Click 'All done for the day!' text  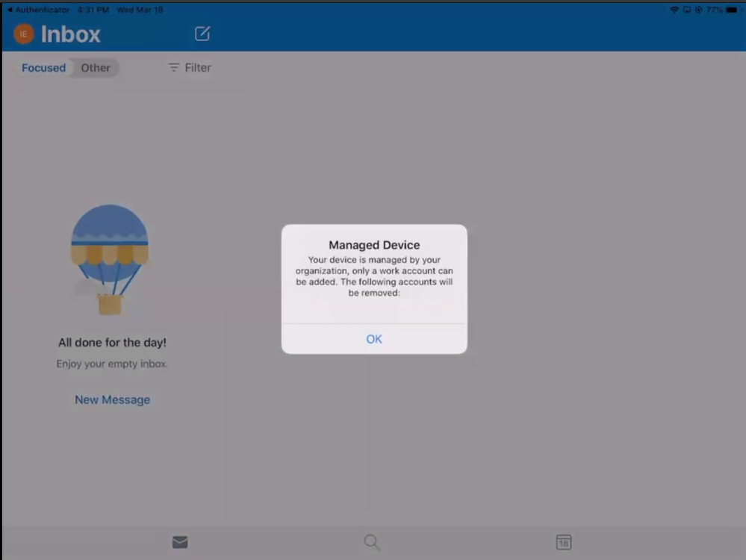point(112,343)
